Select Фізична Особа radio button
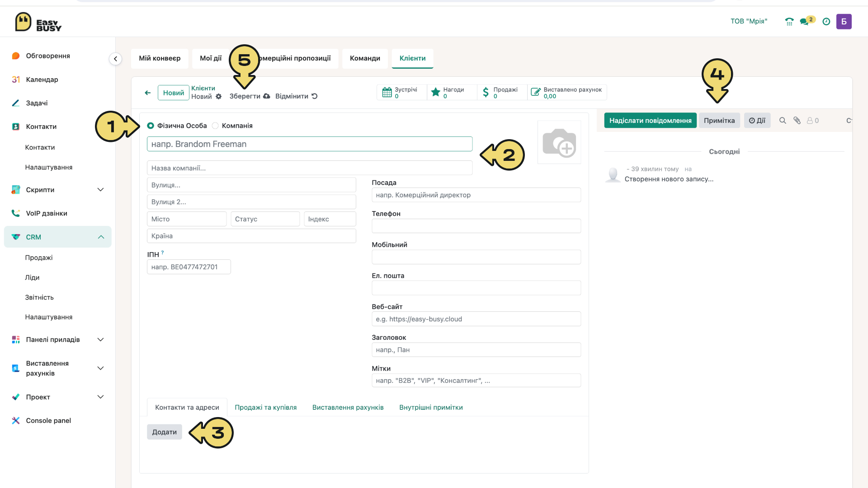The width and height of the screenshot is (868, 488). pyautogui.click(x=151, y=126)
